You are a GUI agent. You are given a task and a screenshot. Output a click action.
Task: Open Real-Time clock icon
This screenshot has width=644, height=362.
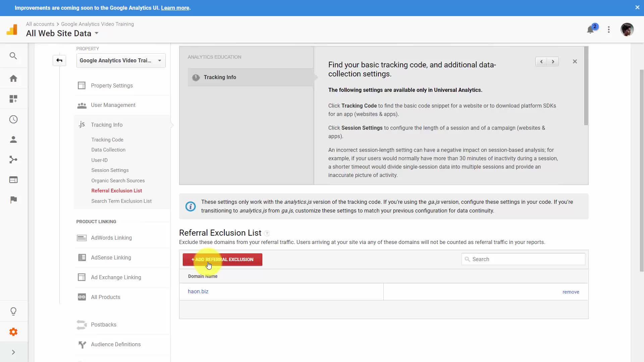click(13, 119)
